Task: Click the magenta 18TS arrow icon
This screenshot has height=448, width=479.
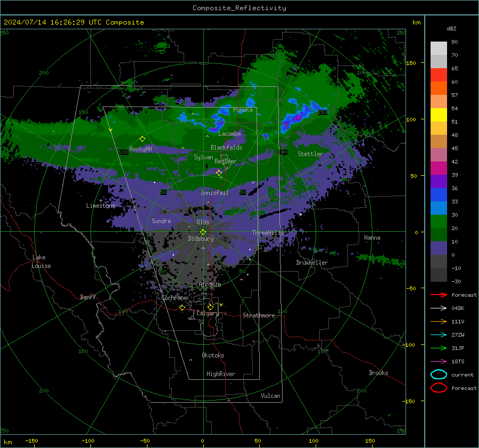Action: click(x=439, y=362)
